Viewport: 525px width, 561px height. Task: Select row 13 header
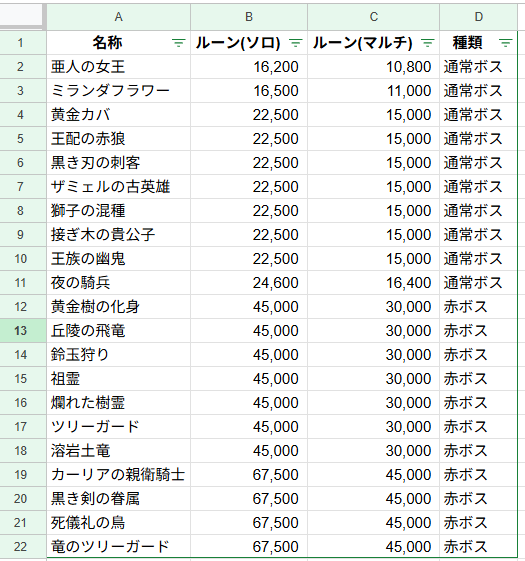tap(21, 331)
